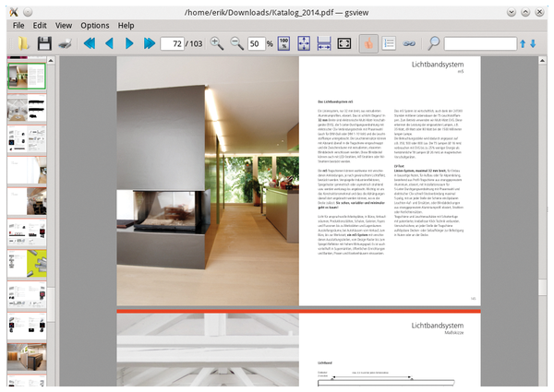The image size is (554, 392).
Task: Jump to the first page
Action: coord(90,43)
